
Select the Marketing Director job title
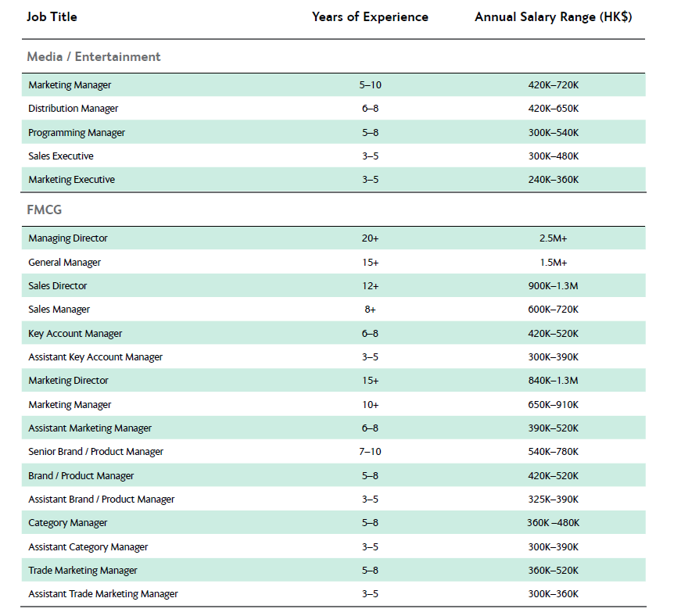point(68,381)
